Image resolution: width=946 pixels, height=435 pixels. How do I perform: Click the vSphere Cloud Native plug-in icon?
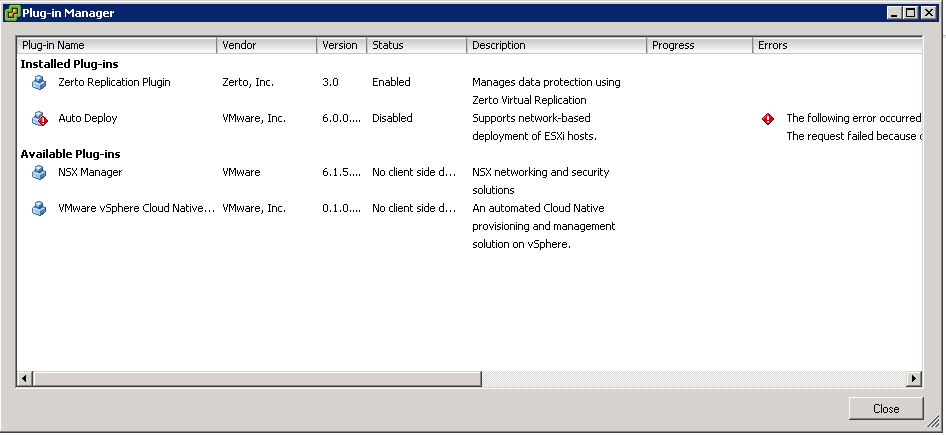(x=39, y=209)
